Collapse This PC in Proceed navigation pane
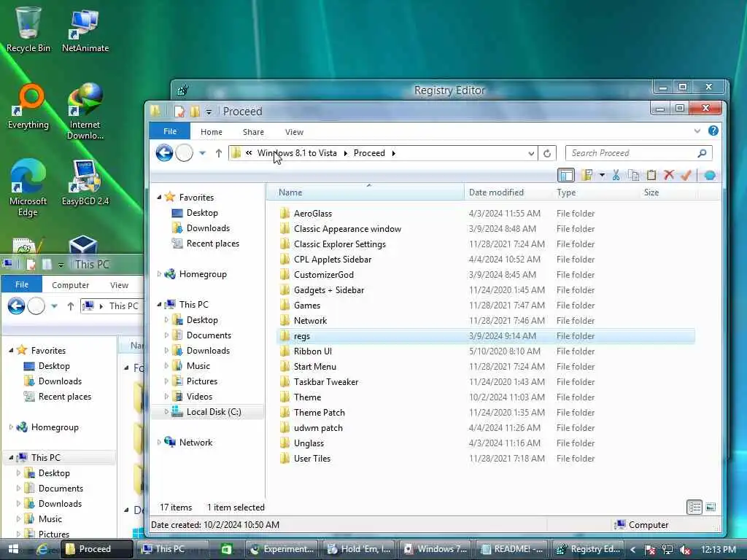This screenshot has height=560, width=747. coord(159,305)
